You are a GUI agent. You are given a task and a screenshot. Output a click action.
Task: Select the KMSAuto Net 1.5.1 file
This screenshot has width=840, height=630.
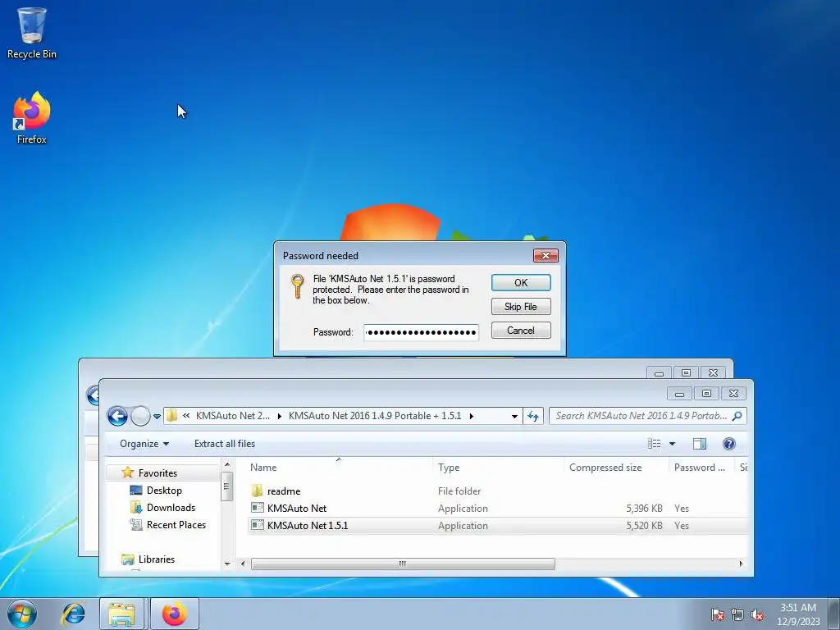(308, 526)
